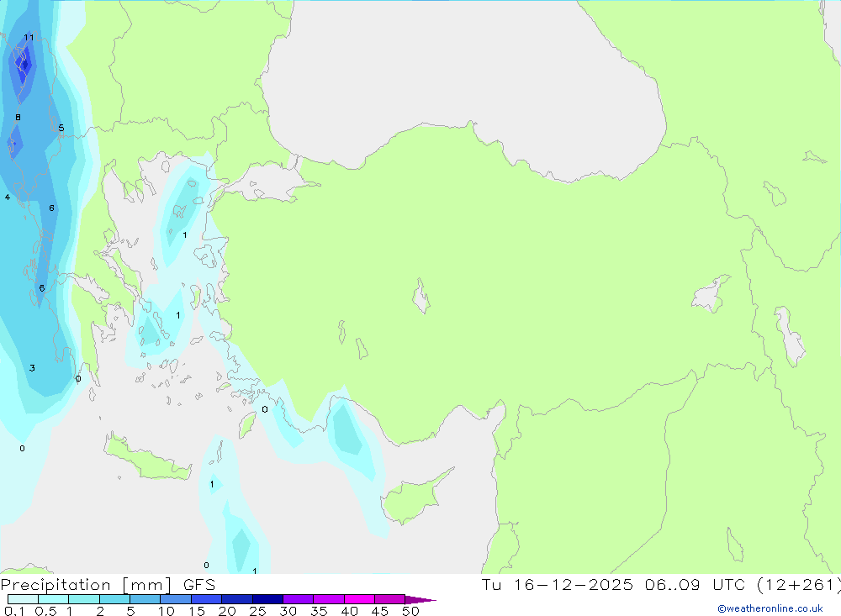Click the 20–25 mm legend color swatch
Viewport: 841px width, 616px height.
coord(237,599)
